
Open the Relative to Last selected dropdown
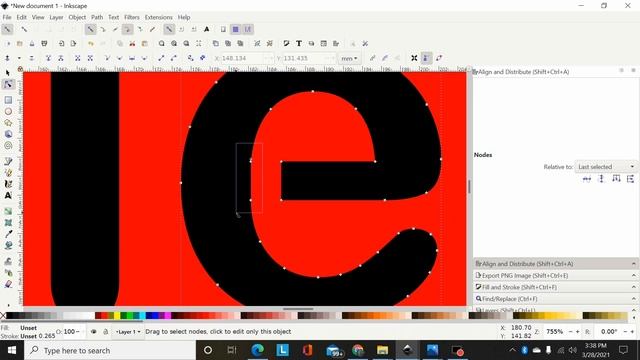[606, 167]
